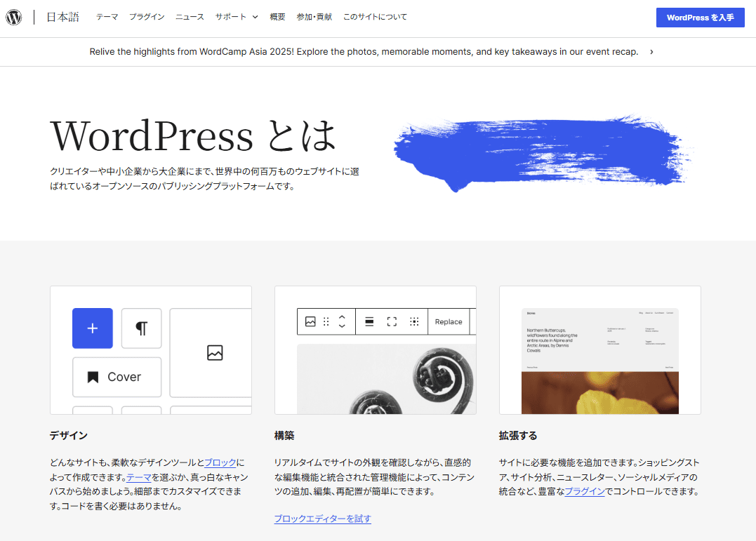The width and height of the screenshot is (756, 541).
Task: Click the 拡張する heading
Action: (518, 436)
